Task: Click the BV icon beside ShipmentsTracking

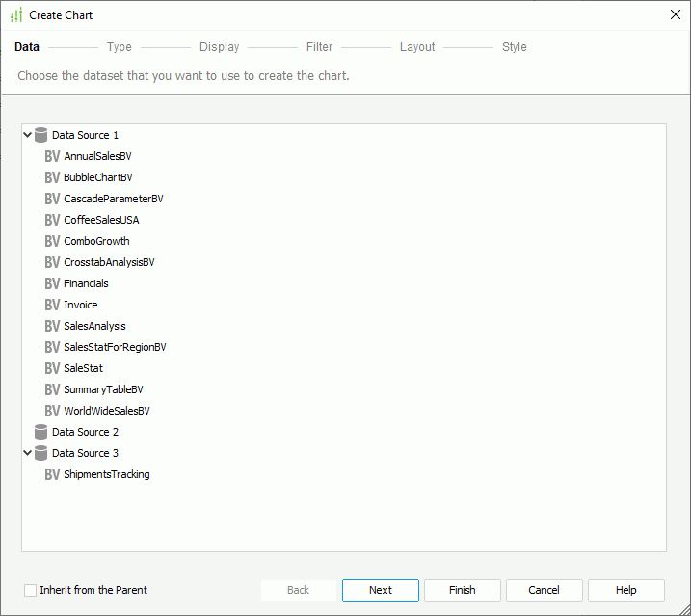Action: [52, 474]
